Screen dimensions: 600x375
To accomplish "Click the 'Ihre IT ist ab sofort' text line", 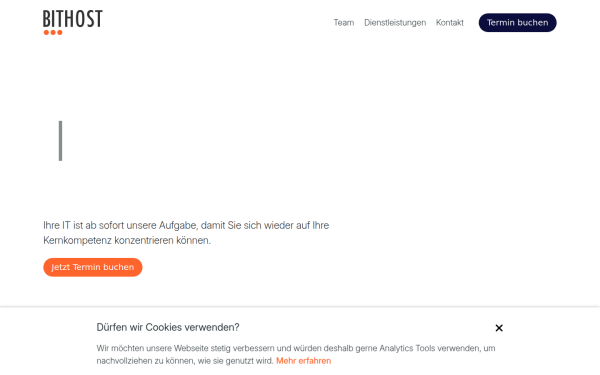I will [186, 225].
